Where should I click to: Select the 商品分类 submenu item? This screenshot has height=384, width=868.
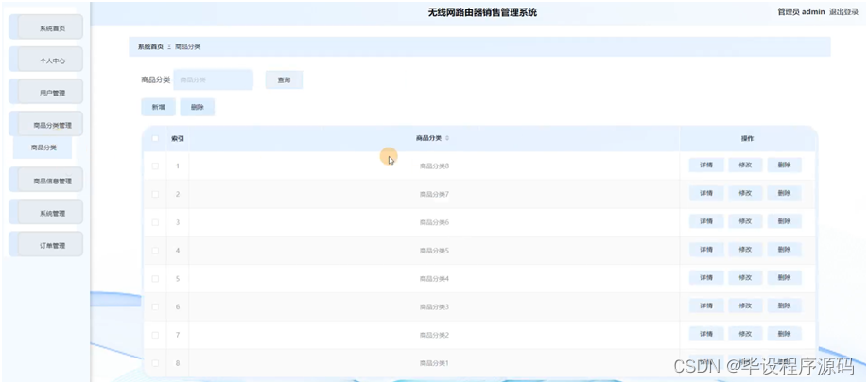coord(43,148)
